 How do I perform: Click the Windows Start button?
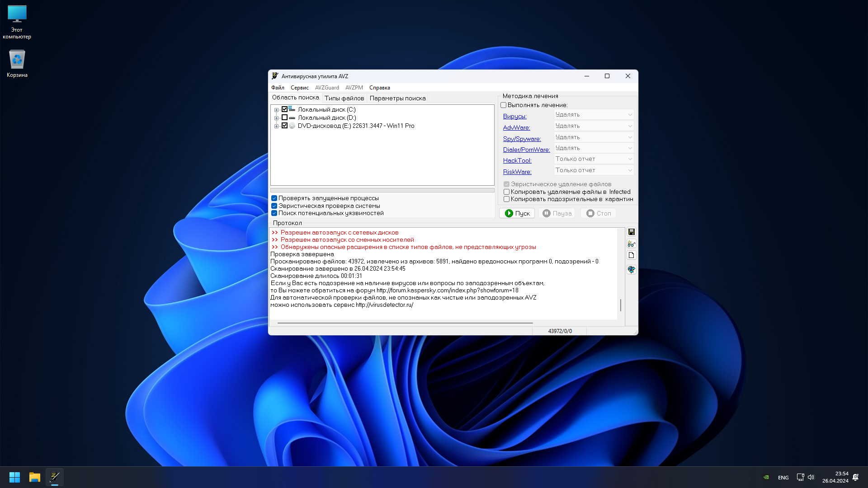pyautogui.click(x=14, y=477)
